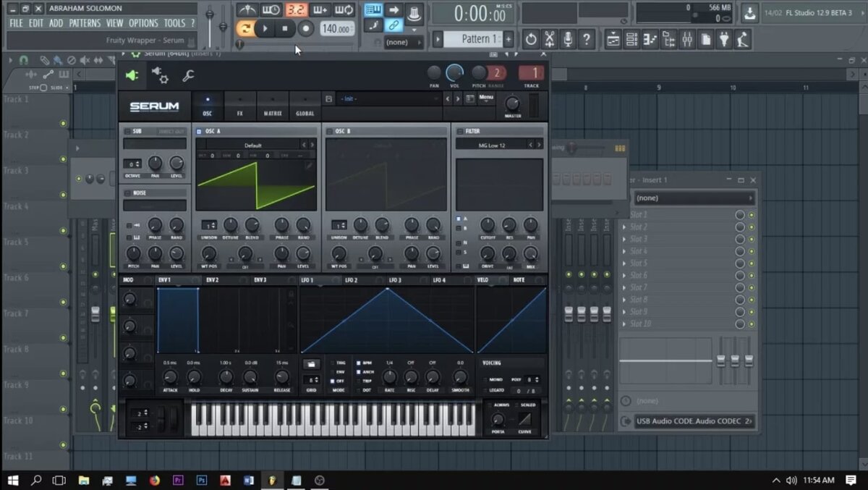Viewport: 868px width, 490px height.
Task: Open the notifications action center icon
Action: click(851, 480)
